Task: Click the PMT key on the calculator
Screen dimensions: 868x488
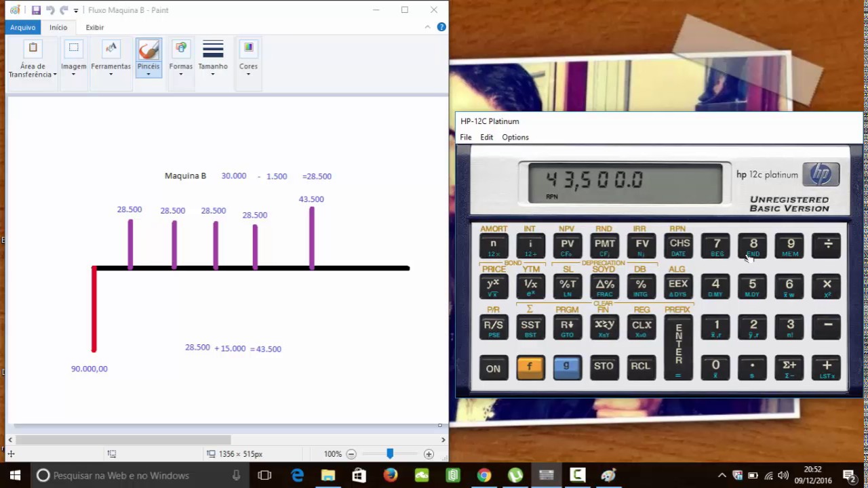Action: click(604, 247)
